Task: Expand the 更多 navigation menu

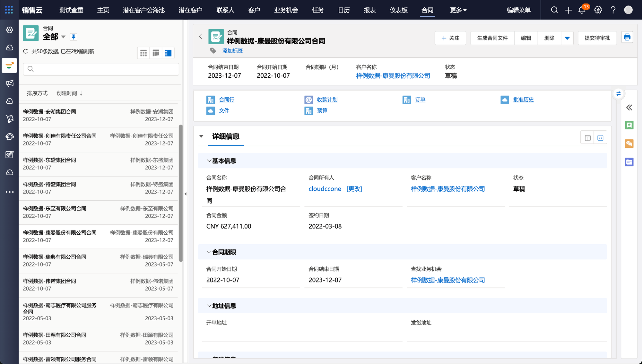Action: [458, 10]
